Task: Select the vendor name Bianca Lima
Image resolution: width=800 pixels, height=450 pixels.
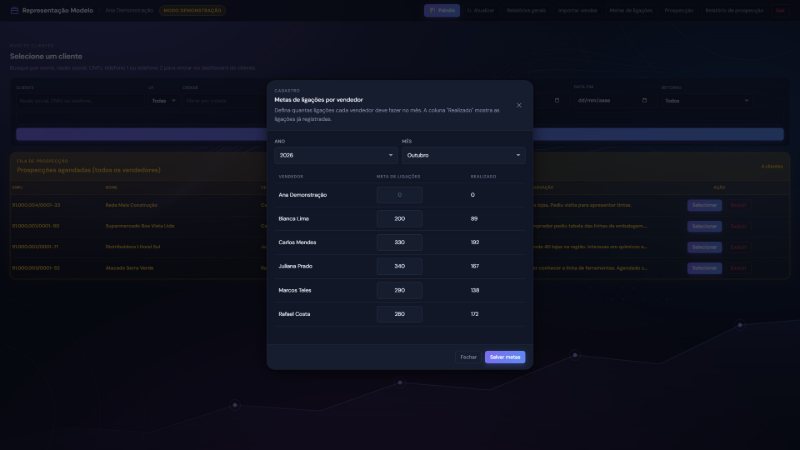Action: point(293,219)
